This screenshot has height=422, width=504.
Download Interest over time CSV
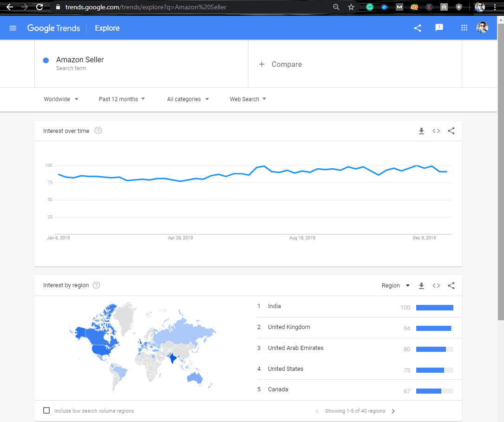[x=421, y=131]
